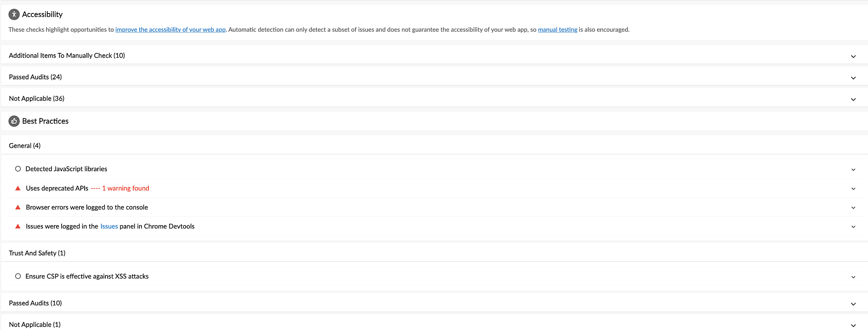Screen dimensions: 868x330
Task: Open the improve accessibility of your web app link
Action: [x=170, y=29]
